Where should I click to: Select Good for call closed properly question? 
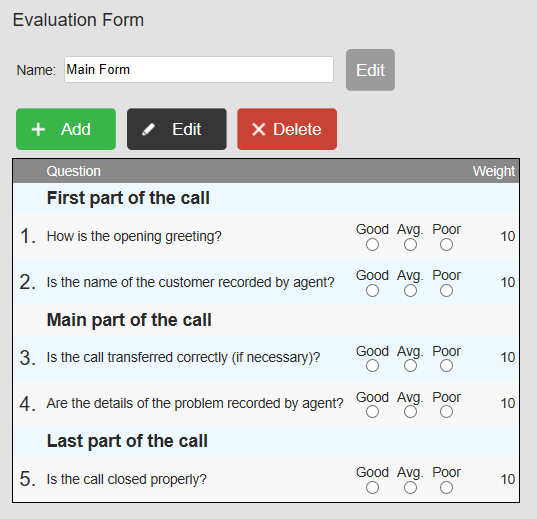coord(372,488)
